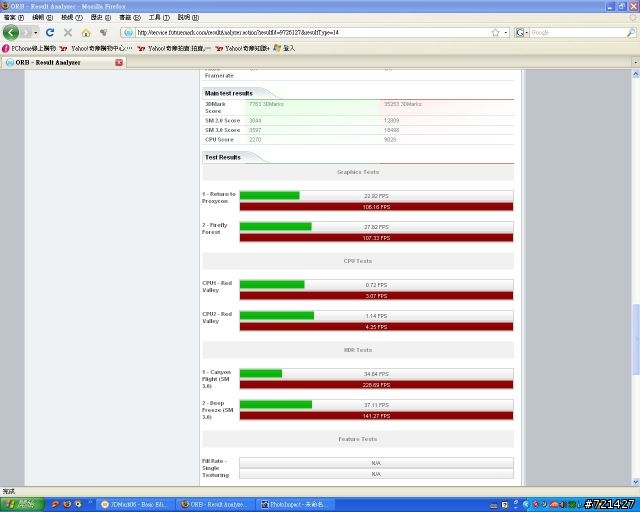Click the red CPU2 Red Valley 4.25 FPS bar

376,327
